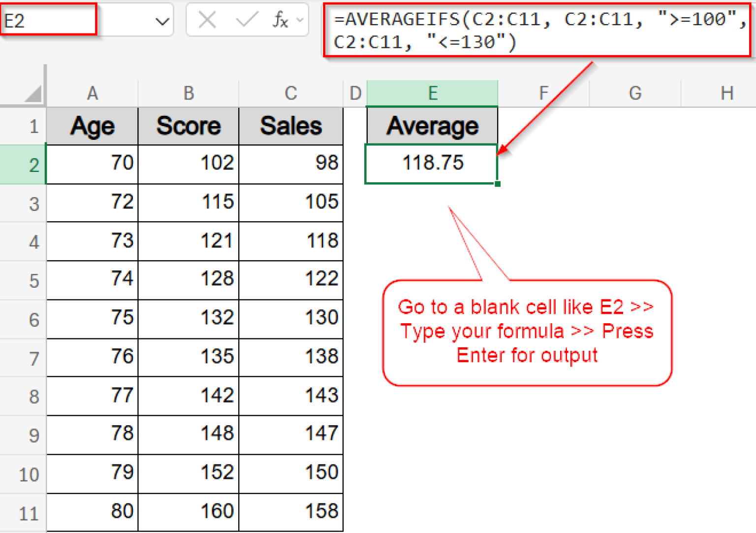Screen dimensions: 756x533
Task: Open the dropdown arrow next to Name Box
Action: pyautogui.click(x=162, y=20)
